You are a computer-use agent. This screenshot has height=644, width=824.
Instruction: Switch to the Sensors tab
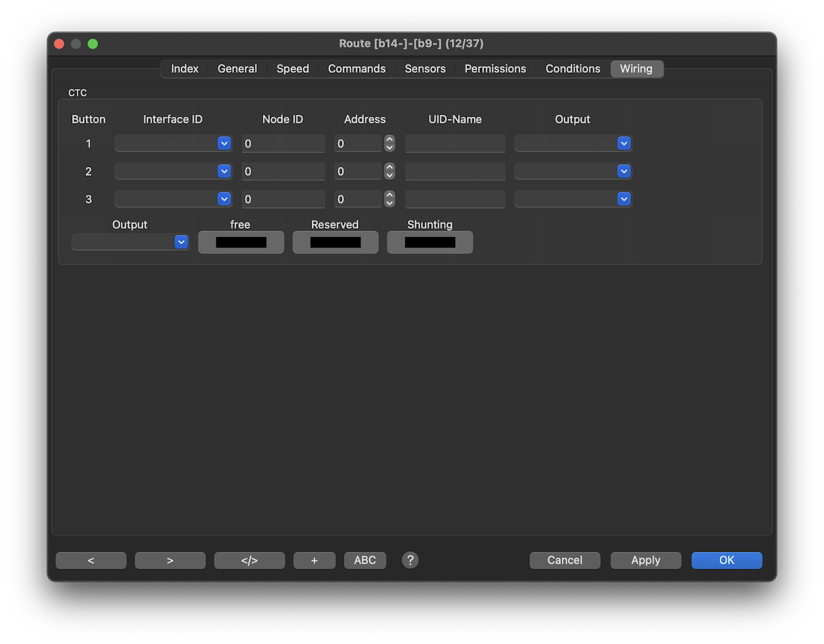(x=425, y=69)
